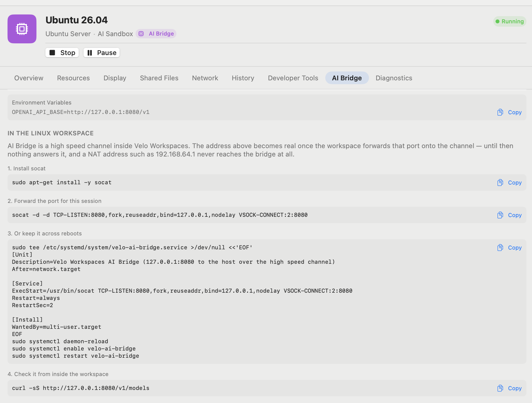The height and width of the screenshot is (403, 532).
Task: Open the Overview tab
Action: (29, 78)
